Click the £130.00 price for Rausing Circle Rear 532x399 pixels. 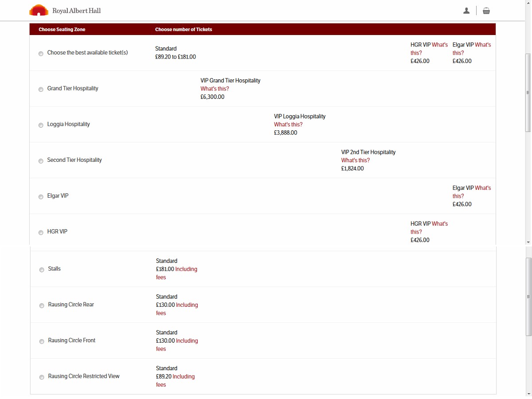point(165,305)
